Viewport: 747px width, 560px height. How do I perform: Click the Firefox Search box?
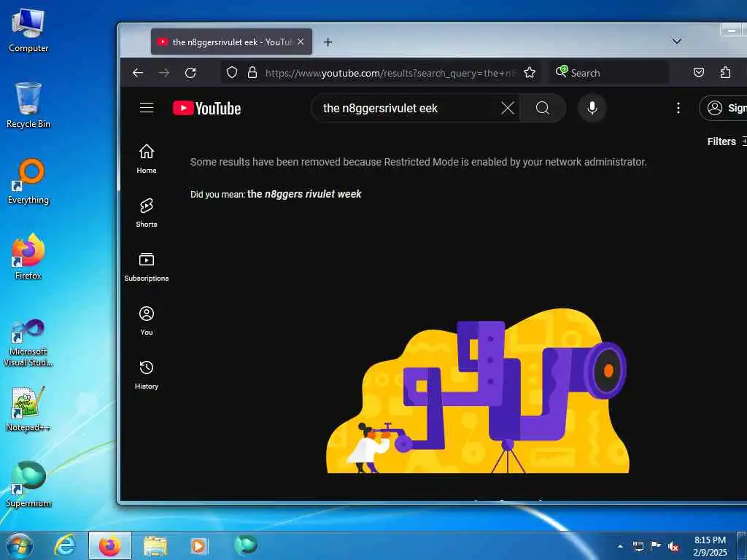coord(609,73)
